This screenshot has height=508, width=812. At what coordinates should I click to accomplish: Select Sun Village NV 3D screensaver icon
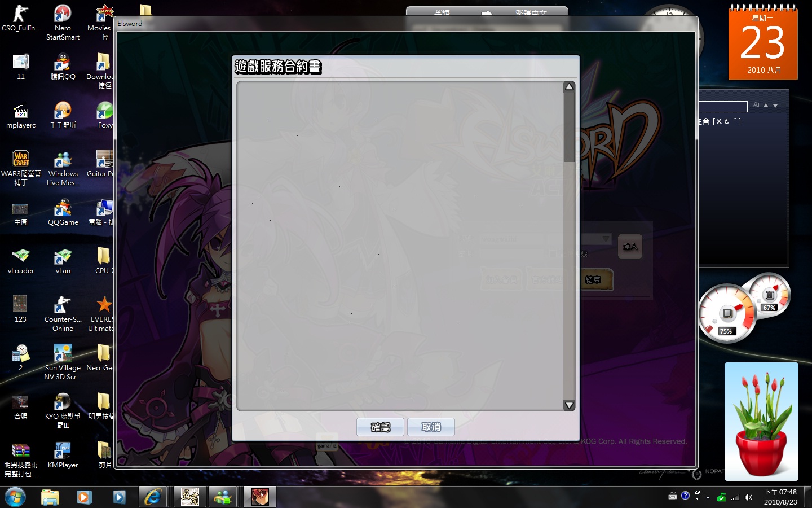pyautogui.click(x=63, y=362)
